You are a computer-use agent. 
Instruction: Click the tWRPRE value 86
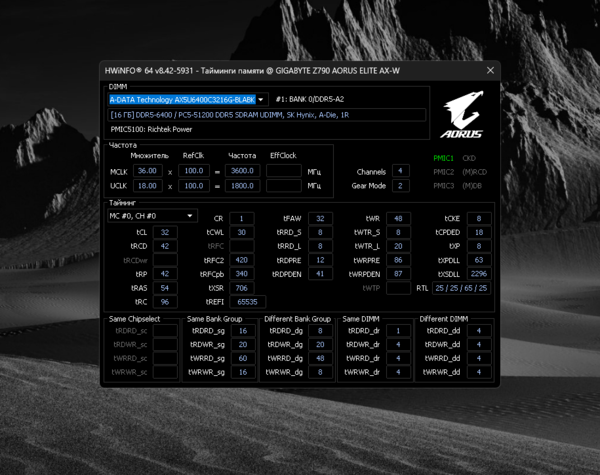click(x=398, y=260)
